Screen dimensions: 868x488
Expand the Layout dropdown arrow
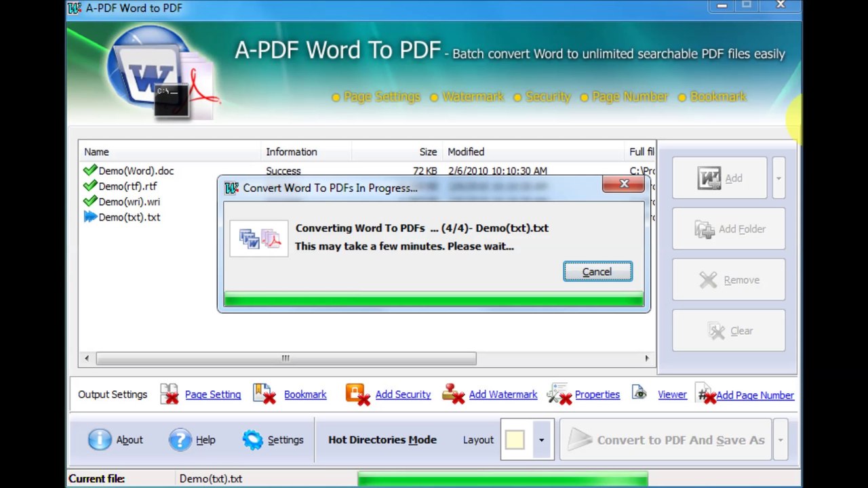click(x=541, y=440)
